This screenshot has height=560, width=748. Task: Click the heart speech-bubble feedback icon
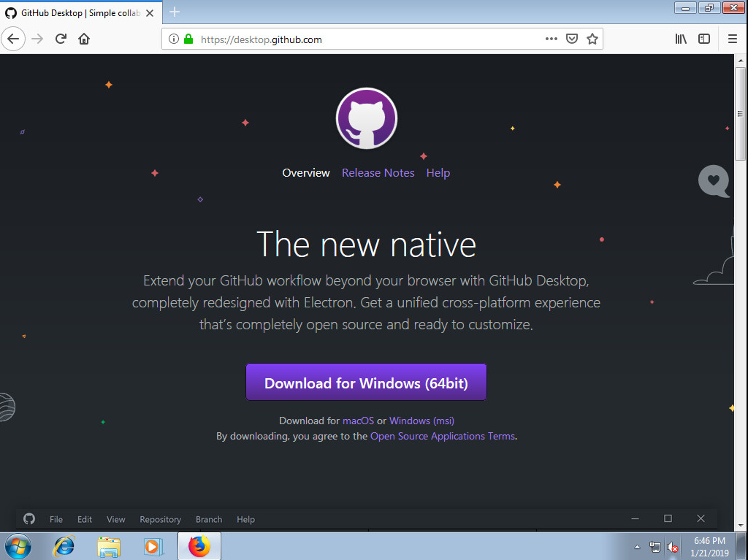[x=714, y=181]
